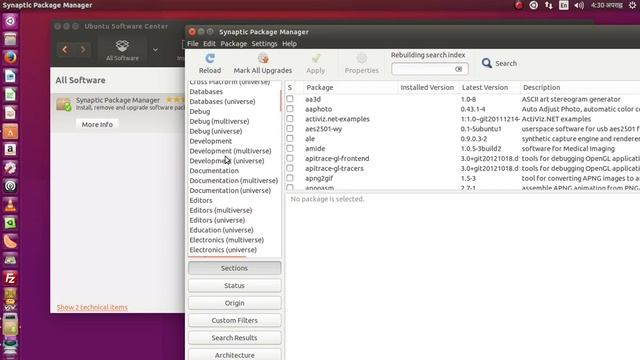Open LibreOffice Writer from the dock
640x360 pixels.
coord(10,76)
